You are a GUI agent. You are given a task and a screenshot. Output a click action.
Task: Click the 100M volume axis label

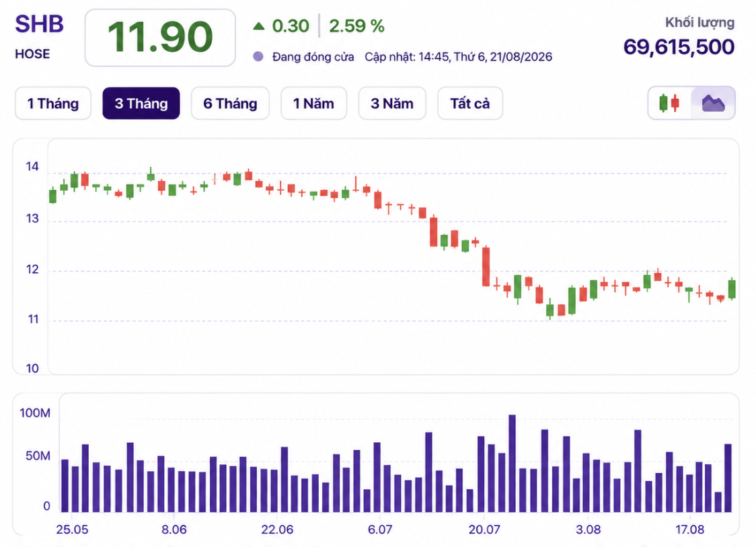point(35,413)
